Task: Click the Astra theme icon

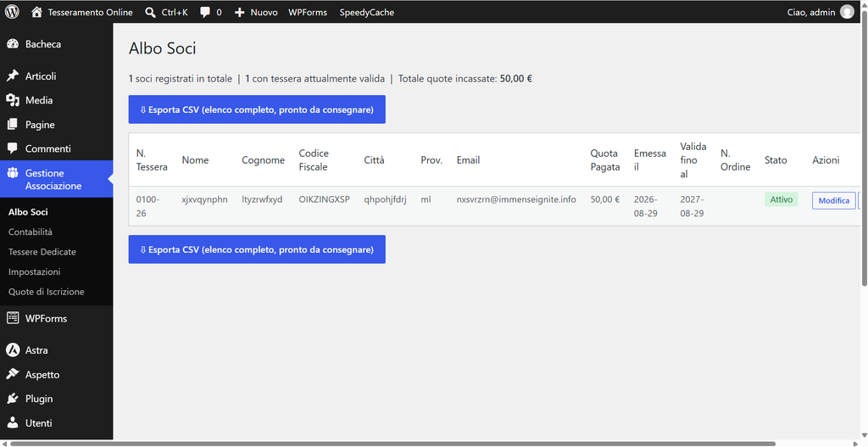Action: point(13,350)
